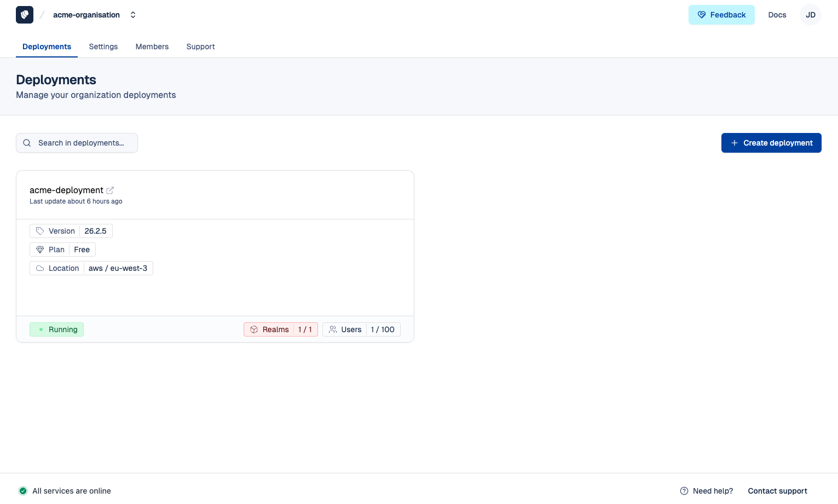Switch to the Settings tab
The width and height of the screenshot is (838, 504).
[x=103, y=47]
